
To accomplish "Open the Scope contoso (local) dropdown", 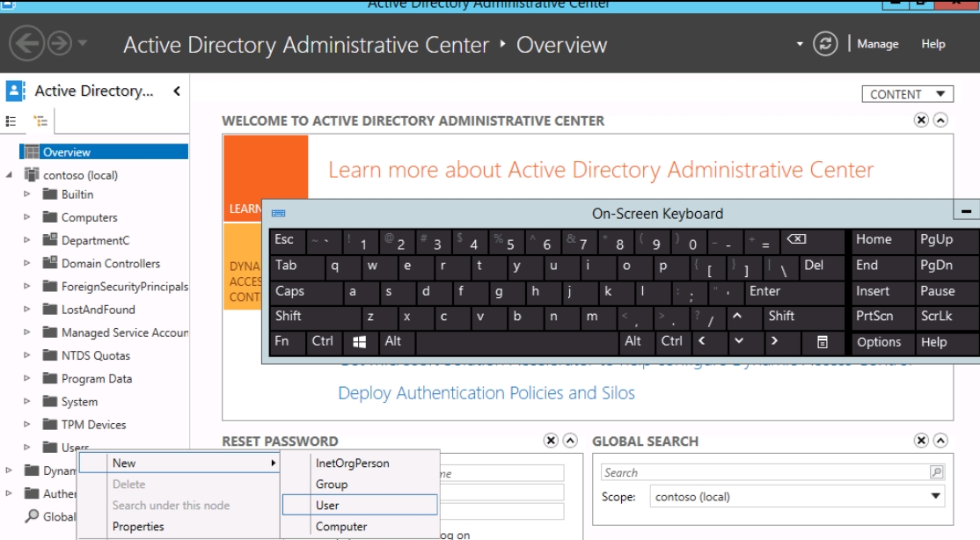I will pyautogui.click(x=798, y=497).
